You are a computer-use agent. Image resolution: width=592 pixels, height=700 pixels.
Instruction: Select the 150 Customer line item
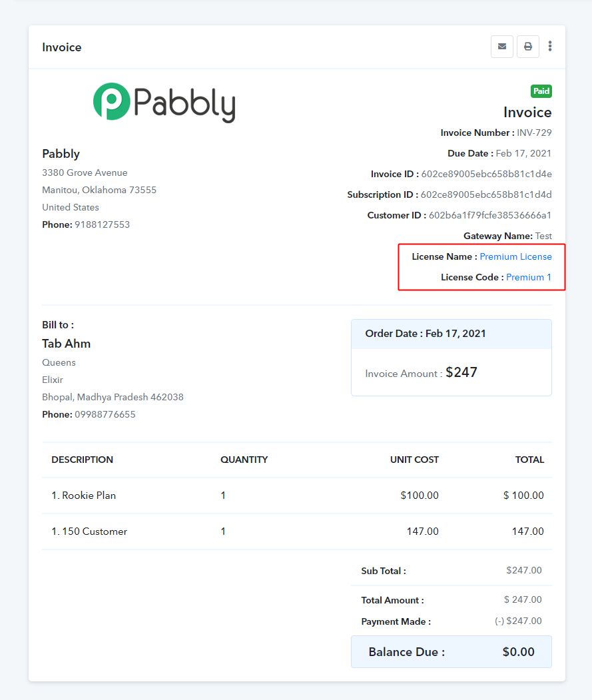click(297, 531)
